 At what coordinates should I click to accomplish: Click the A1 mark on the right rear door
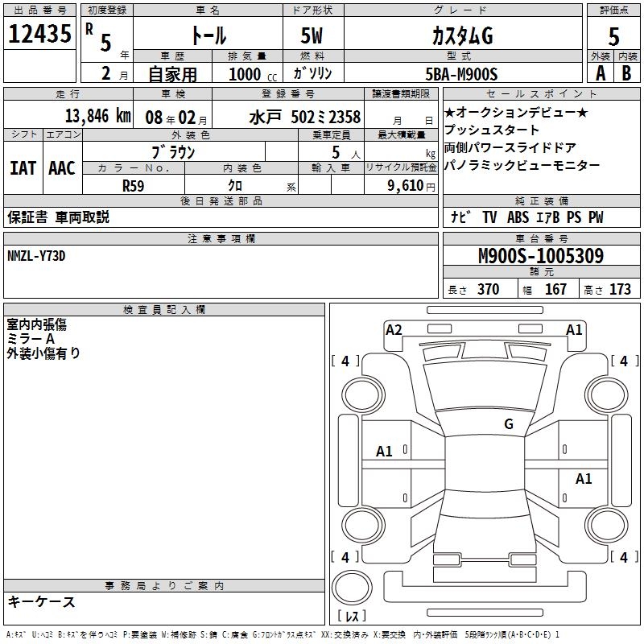583,478
